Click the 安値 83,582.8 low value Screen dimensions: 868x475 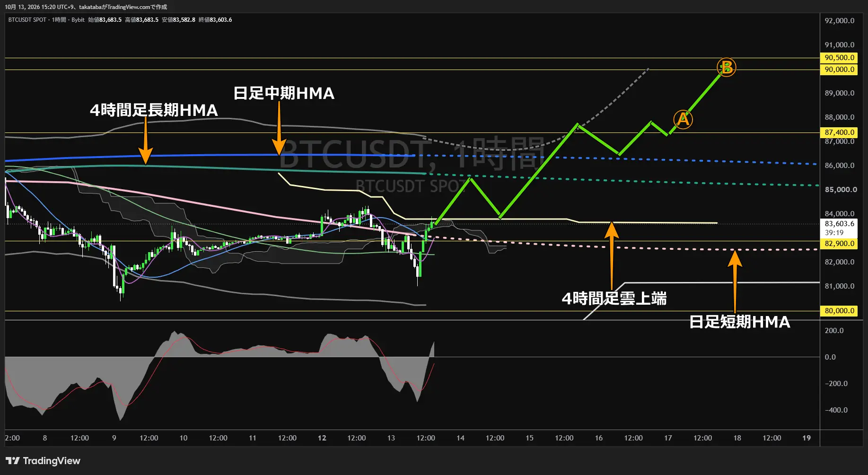[178, 20]
